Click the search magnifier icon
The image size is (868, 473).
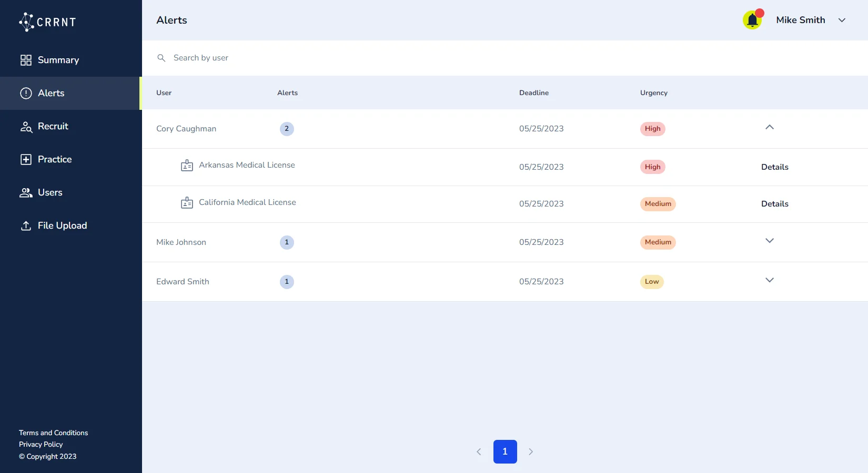(162, 58)
